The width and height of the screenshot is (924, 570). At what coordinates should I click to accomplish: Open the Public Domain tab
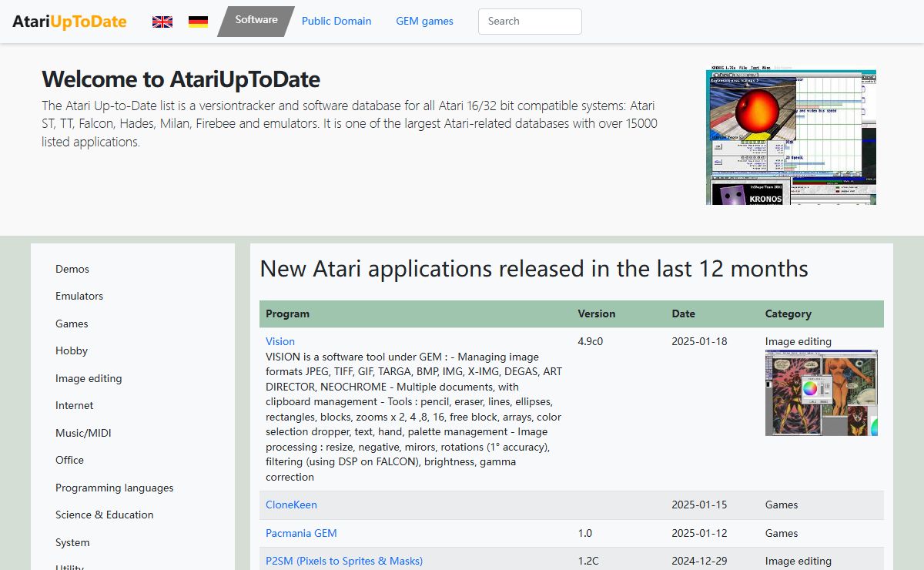[x=336, y=22]
